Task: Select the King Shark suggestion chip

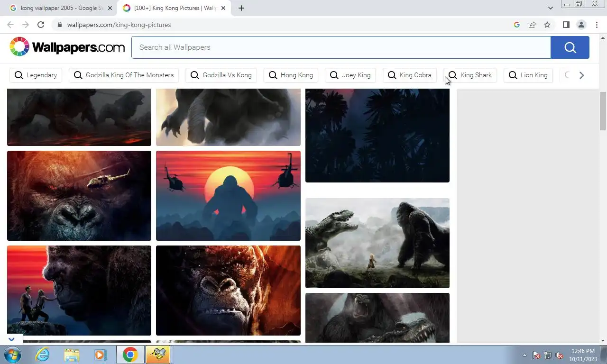Action: pyautogui.click(x=470, y=75)
